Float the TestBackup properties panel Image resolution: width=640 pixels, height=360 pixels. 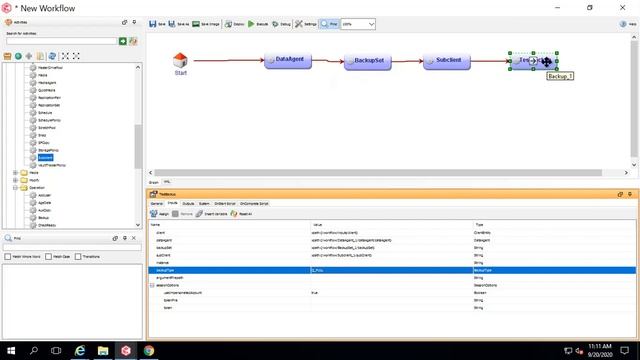coord(620,194)
